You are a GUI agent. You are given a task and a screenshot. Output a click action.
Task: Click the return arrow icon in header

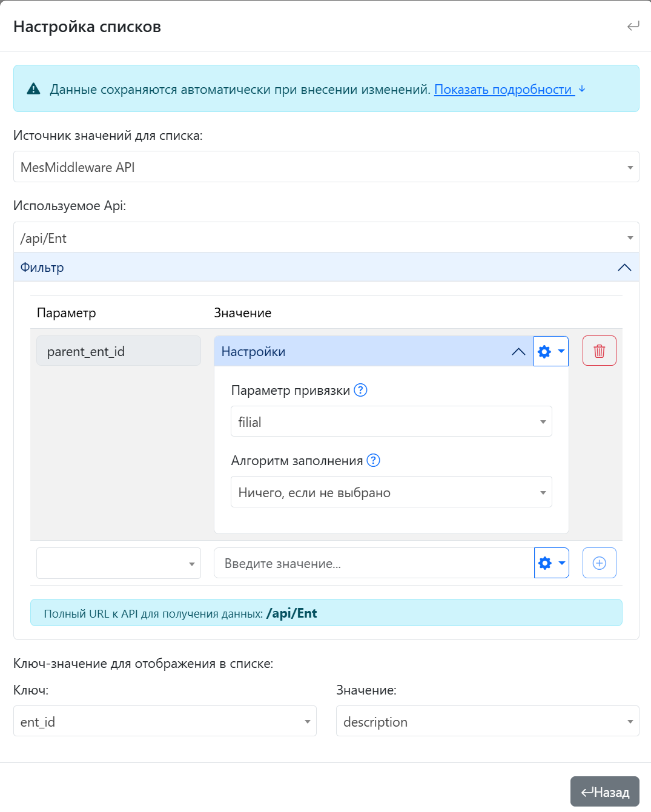(633, 26)
